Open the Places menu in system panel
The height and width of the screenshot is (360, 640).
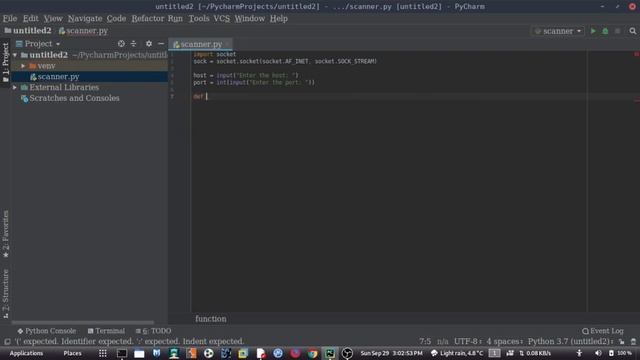pyautogui.click(x=72, y=353)
